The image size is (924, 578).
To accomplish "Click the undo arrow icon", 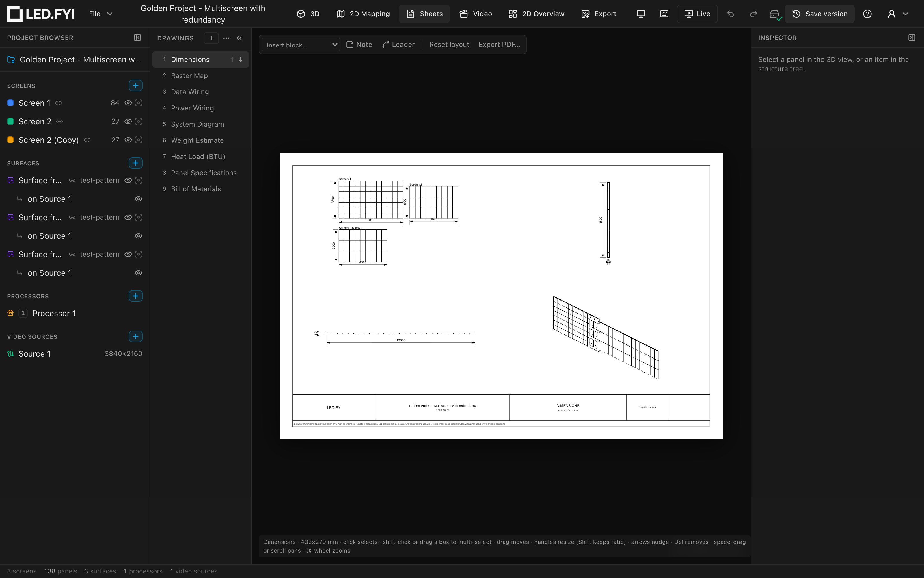I will tap(731, 14).
